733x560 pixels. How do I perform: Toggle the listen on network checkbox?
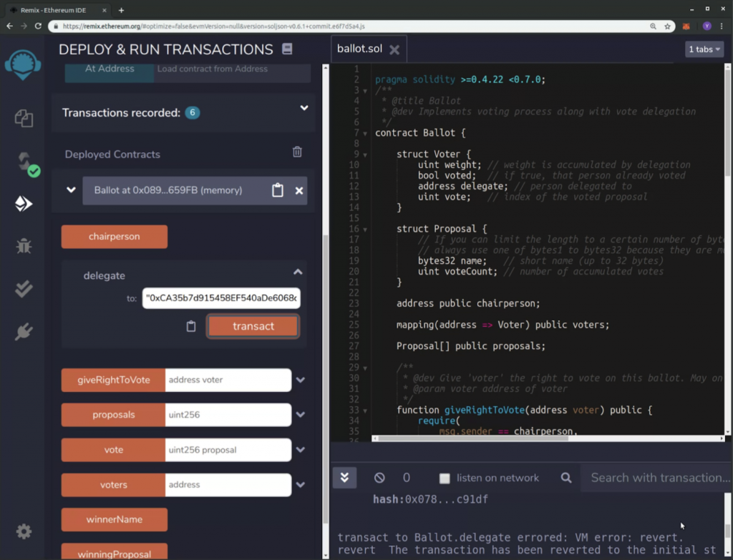(x=445, y=478)
